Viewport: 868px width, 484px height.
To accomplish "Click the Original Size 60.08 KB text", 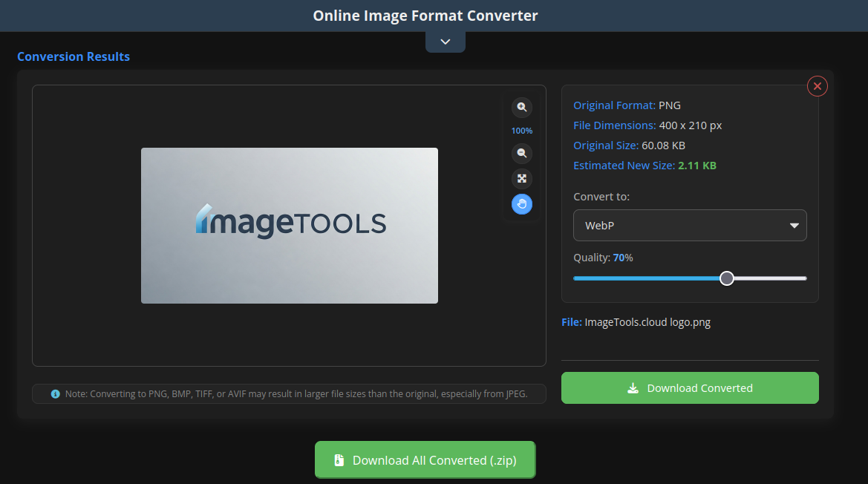I will [x=629, y=145].
